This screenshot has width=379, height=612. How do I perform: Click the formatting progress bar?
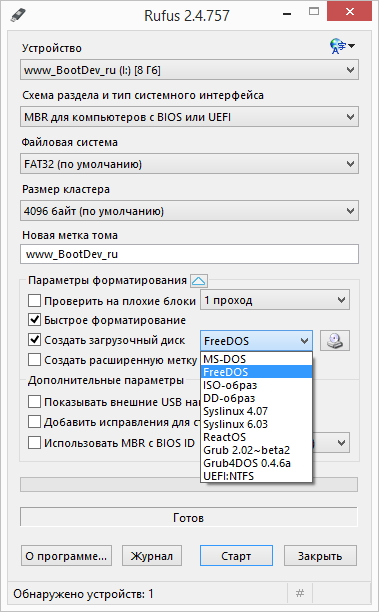(189, 484)
